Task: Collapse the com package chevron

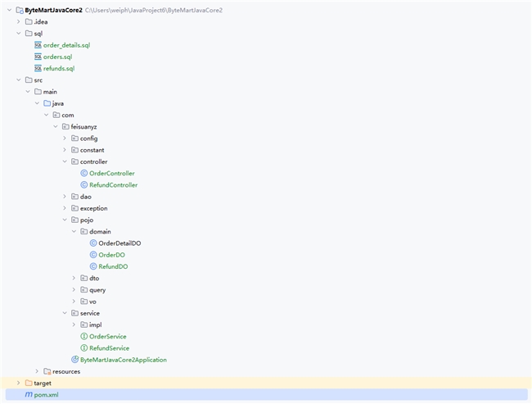Action: [x=46, y=115]
